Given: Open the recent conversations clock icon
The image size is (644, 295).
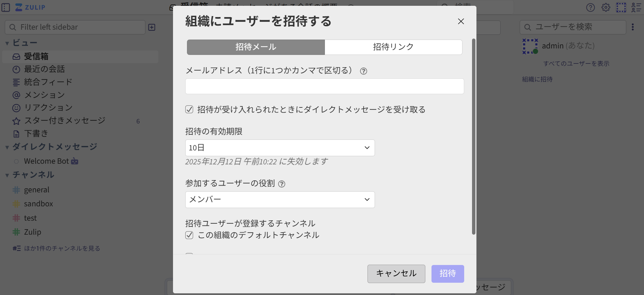Looking at the screenshot, I should [16, 69].
